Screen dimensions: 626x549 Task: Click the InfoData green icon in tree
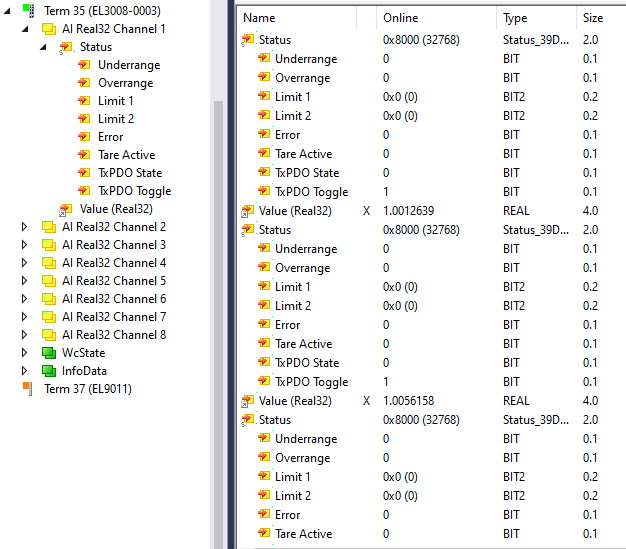pos(48,371)
